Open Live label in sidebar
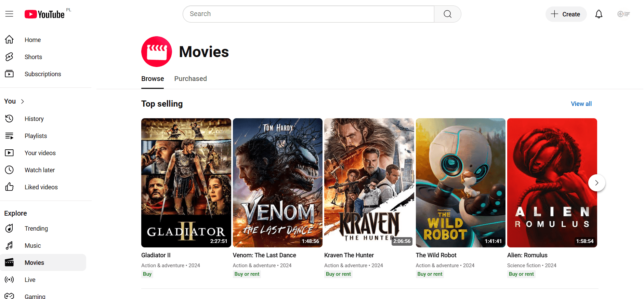644x299 pixels. (30, 280)
